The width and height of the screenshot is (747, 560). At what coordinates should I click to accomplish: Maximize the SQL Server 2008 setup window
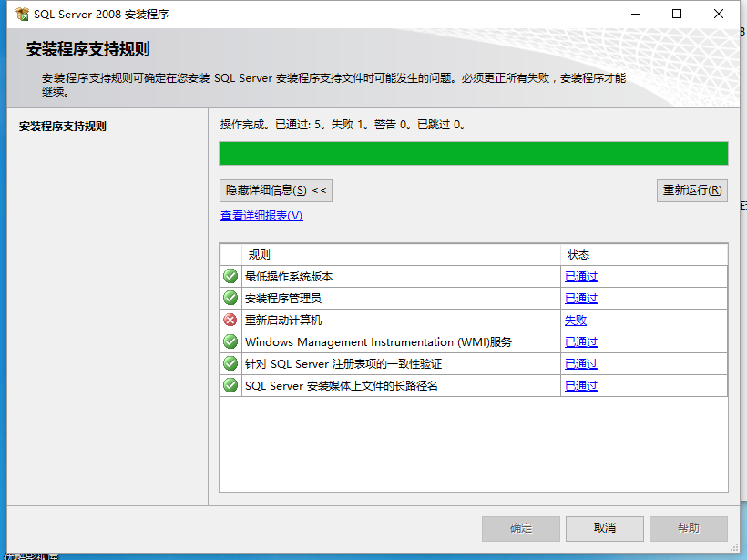tap(677, 15)
